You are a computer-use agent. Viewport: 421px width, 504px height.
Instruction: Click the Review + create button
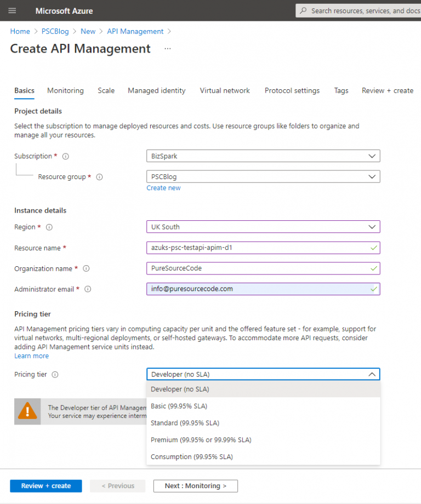(45, 486)
